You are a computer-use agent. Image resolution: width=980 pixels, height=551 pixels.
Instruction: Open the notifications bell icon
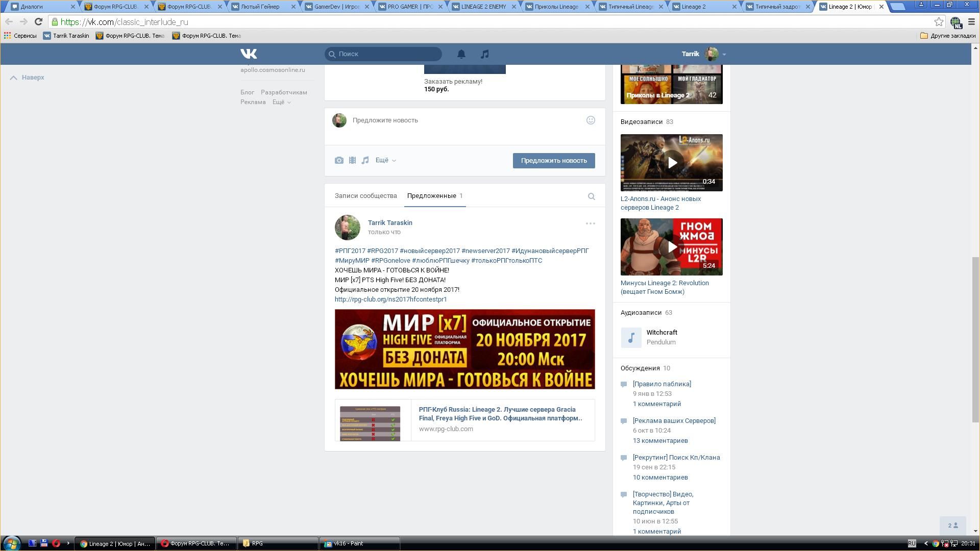tap(461, 54)
